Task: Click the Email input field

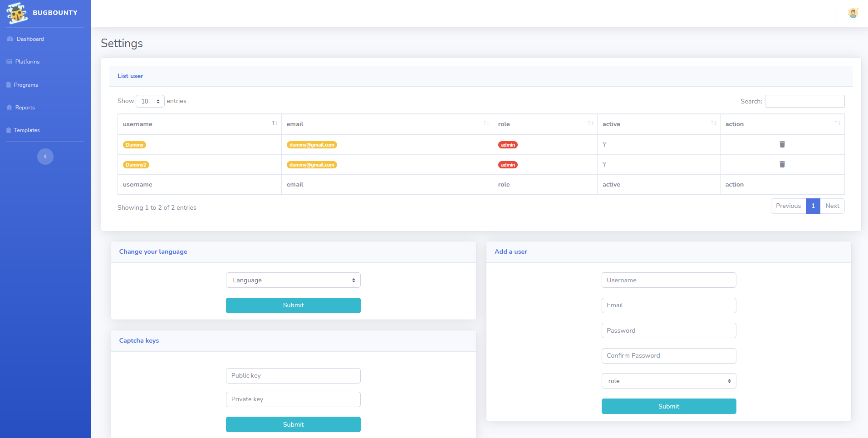Action: point(669,305)
